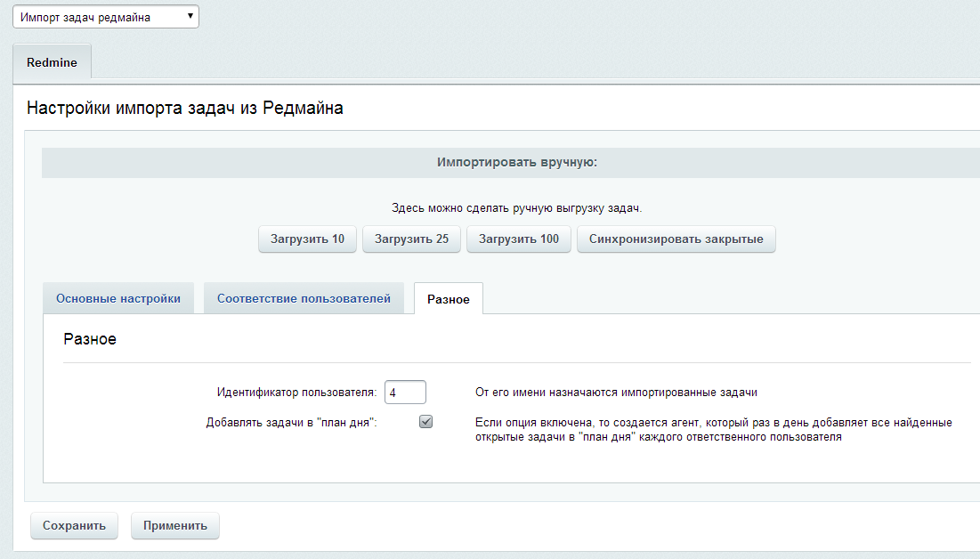This screenshot has width=980, height=559.
Task: Load 100 tasks with 'Загрузить 100'
Action: click(518, 239)
